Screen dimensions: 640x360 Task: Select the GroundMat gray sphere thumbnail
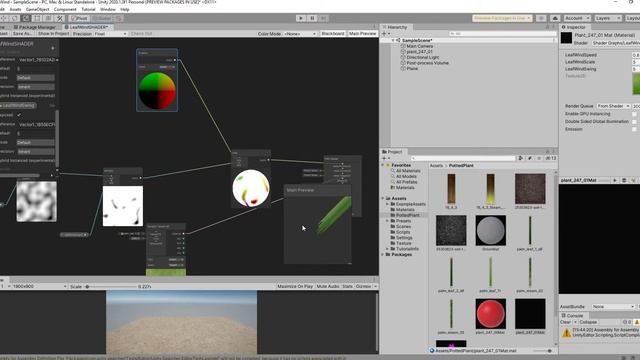coord(491,231)
